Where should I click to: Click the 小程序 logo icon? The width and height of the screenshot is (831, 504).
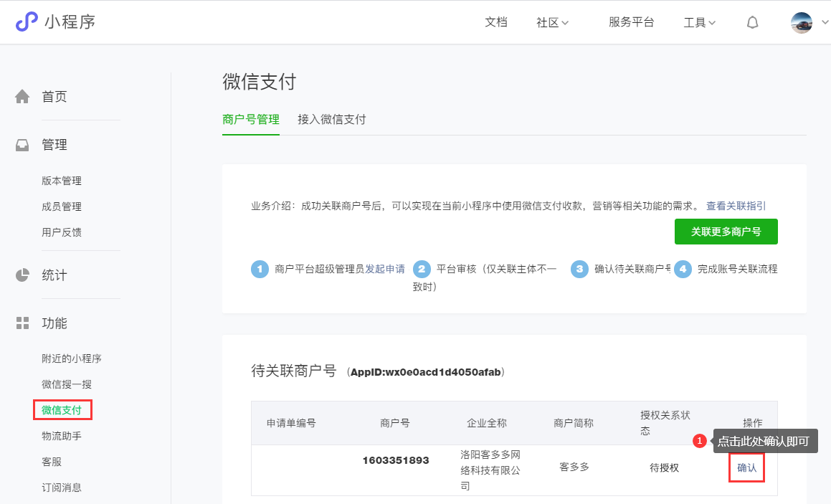pyautogui.click(x=27, y=22)
